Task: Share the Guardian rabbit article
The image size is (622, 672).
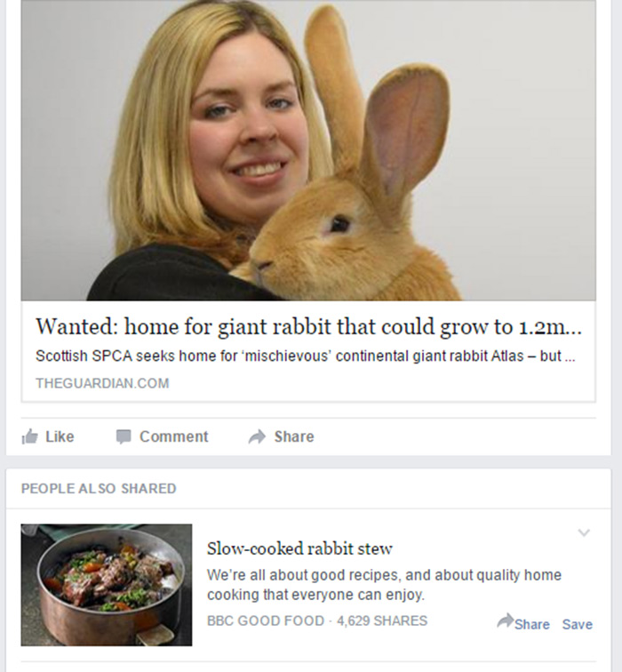Action: (282, 436)
